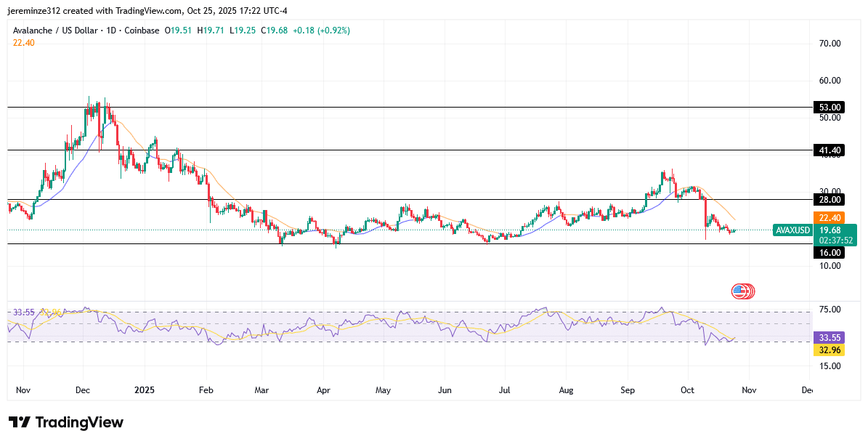The width and height of the screenshot is (868, 444).
Task: Click the purple 33.55 value in the RSI legend
Action: tap(24, 312)
